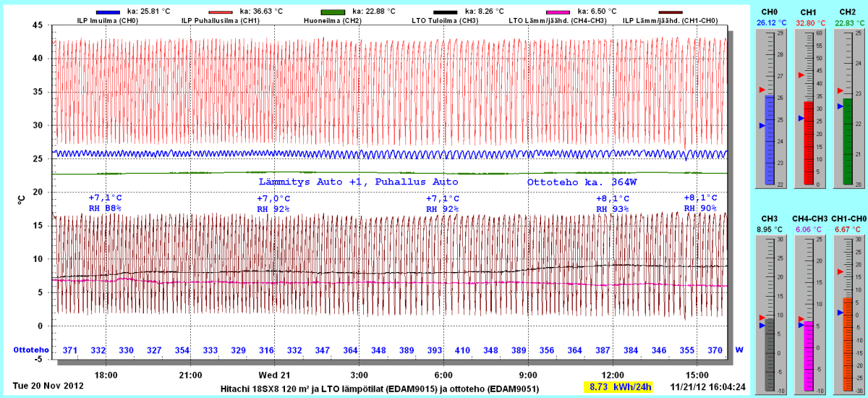Click the 12:00 time axis label
This screenshot has height=398, width=868.
tap(613, 375)
